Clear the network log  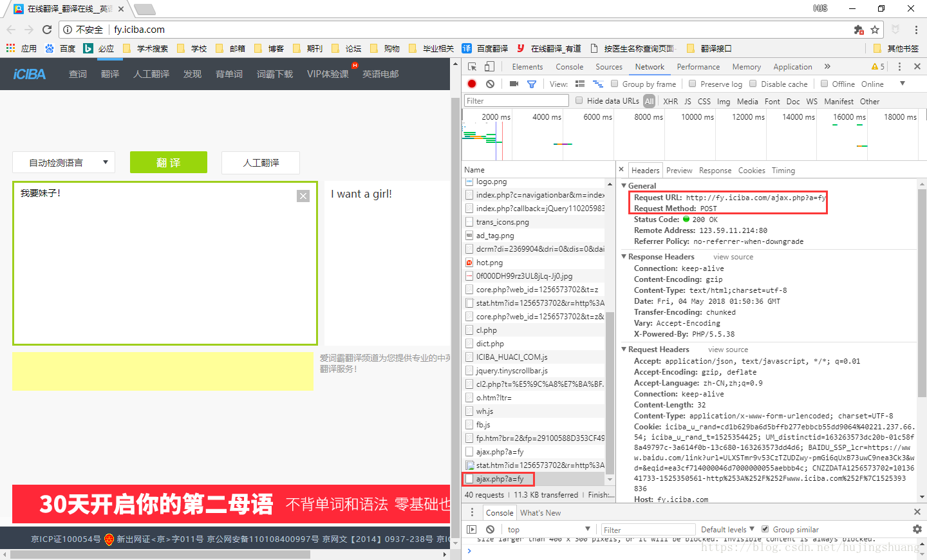[491, 84]
